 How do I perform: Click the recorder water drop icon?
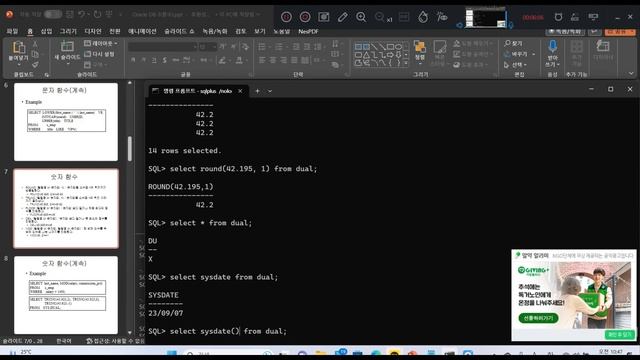pos(423,17)
